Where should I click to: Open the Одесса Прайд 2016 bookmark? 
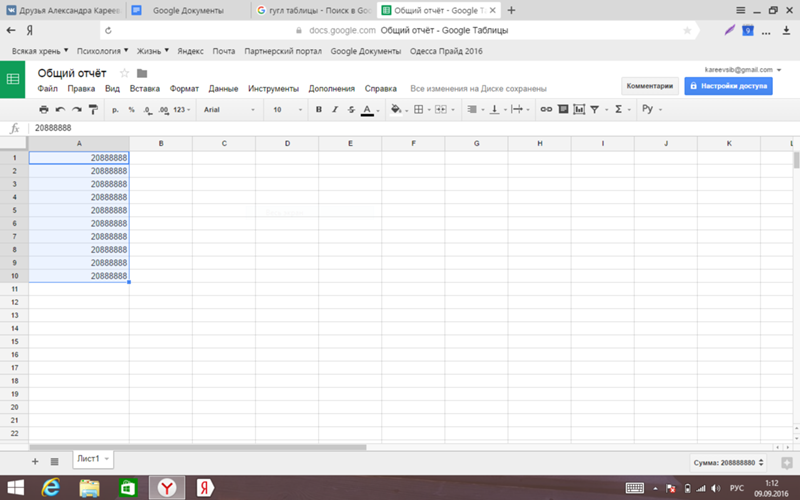pyautogui.click(x=446, y=51)
